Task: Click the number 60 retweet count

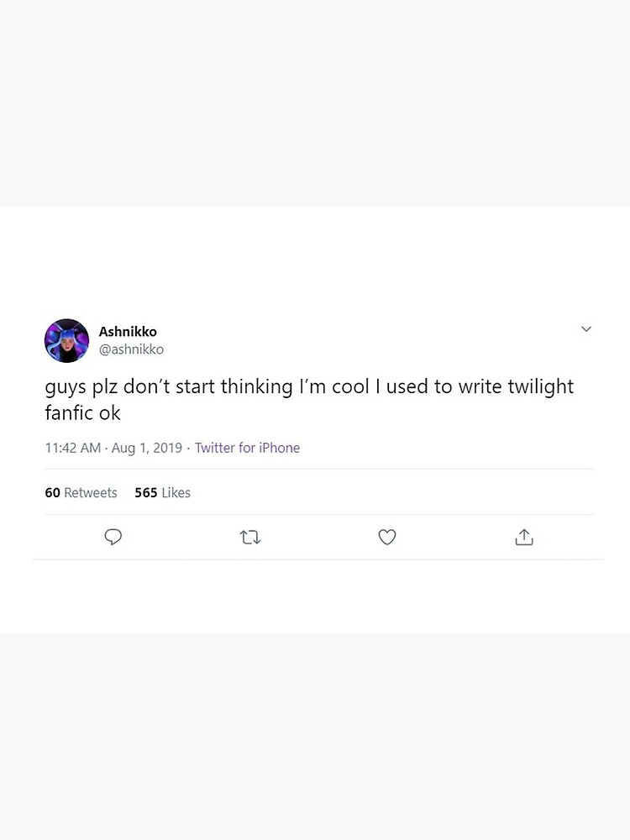Action: [x=52, y=492]
